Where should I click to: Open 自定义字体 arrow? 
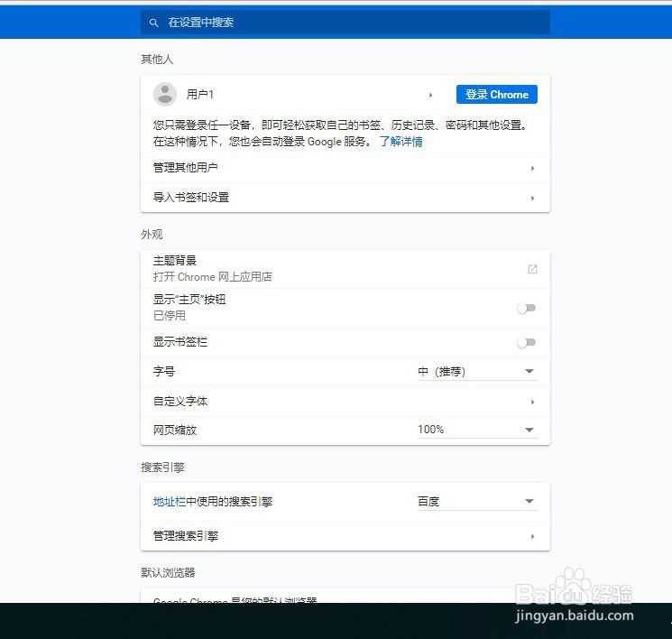pyautogui.click(x=532, y=402)
